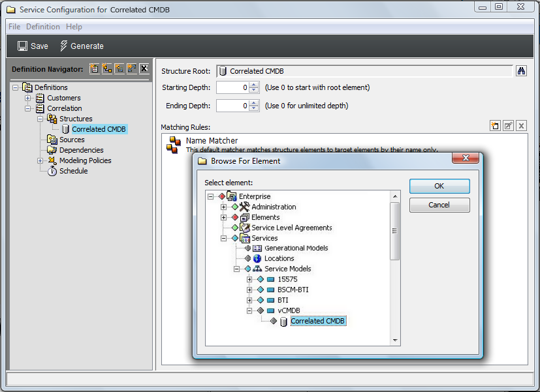Select Generational Models in dialog tree
The image size is (540, 392).
pyautogui.click(x=296, y=248)
